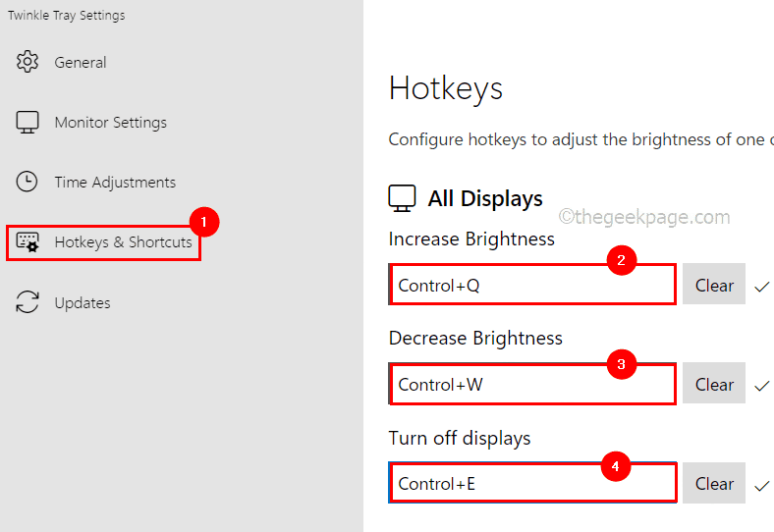Go to Monitor Settings section
774x532 pixels.
pyautogui.click(x=110, y=123)
